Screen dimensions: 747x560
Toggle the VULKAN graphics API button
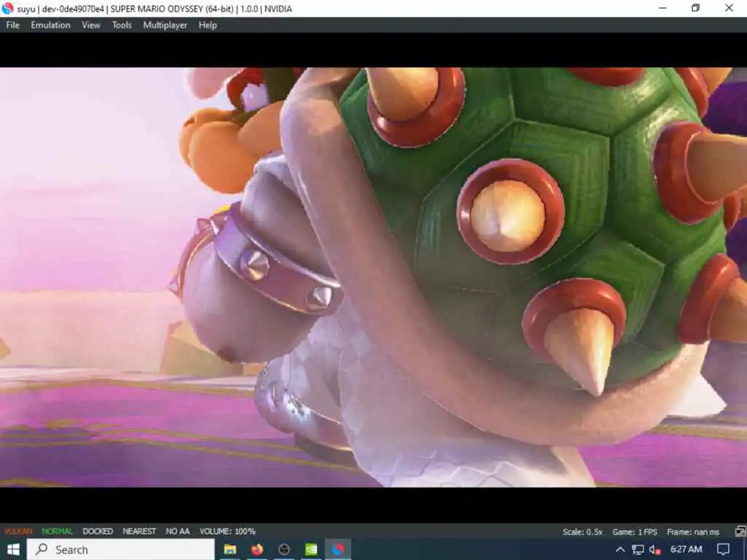pos(18,531)
